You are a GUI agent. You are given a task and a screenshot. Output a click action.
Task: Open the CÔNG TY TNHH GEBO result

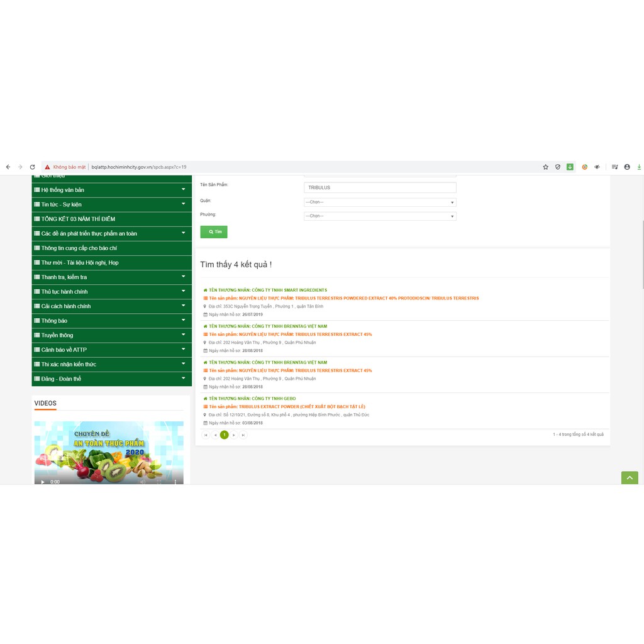[x=252, y=399]
